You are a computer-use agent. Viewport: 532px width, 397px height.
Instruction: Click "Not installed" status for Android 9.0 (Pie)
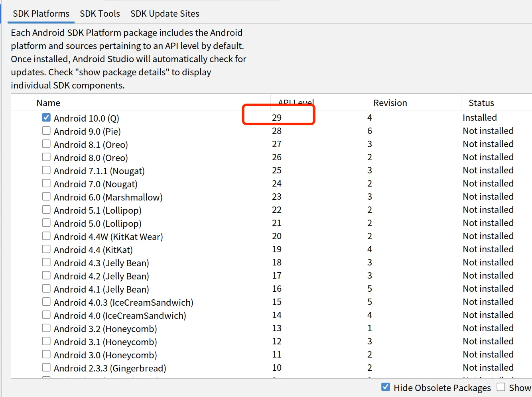[x=488, y=131]
